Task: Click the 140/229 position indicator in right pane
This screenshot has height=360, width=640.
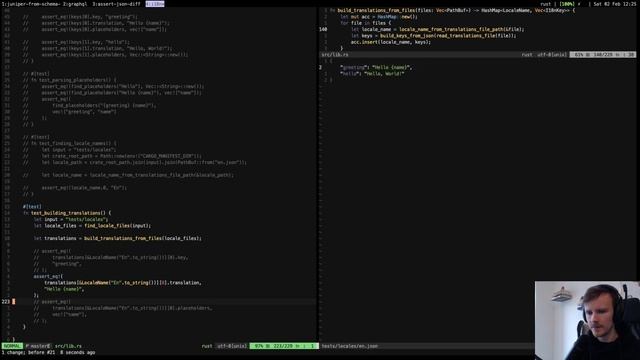Action: (602, 54)
